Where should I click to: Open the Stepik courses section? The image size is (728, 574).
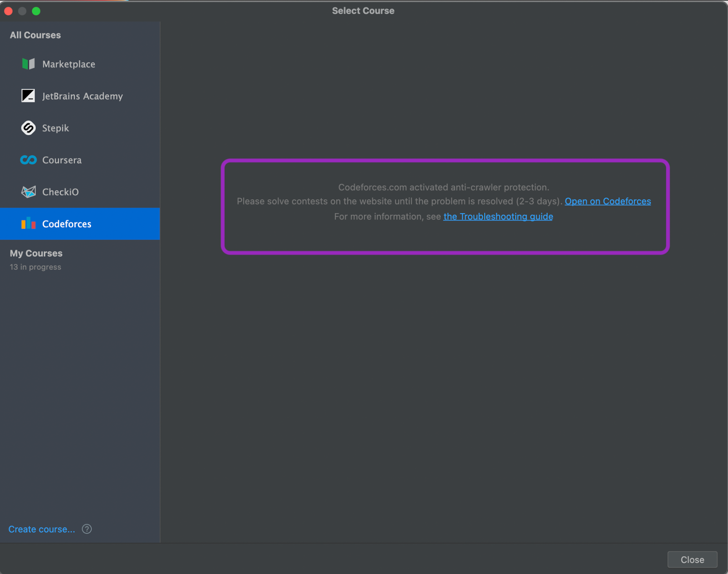pos(80,128)
